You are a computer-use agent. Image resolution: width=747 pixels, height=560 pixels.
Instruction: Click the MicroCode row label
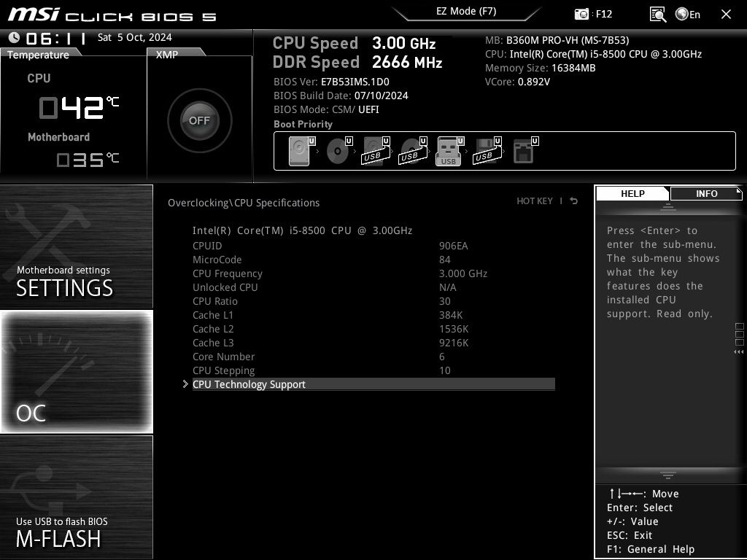[x=217, y=260]
